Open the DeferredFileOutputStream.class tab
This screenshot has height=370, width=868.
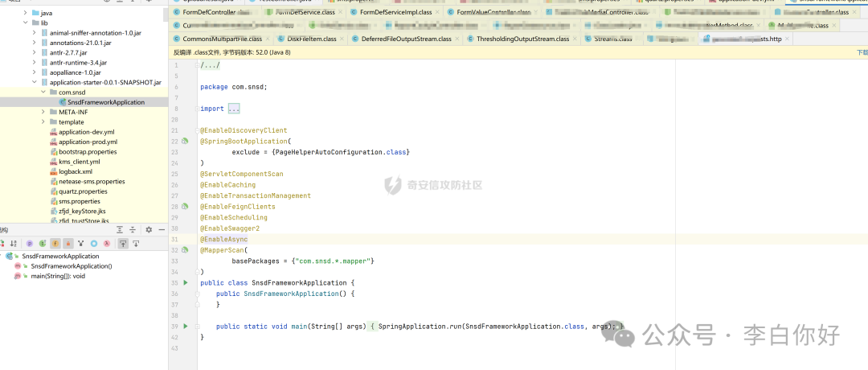tap(406, 39)
